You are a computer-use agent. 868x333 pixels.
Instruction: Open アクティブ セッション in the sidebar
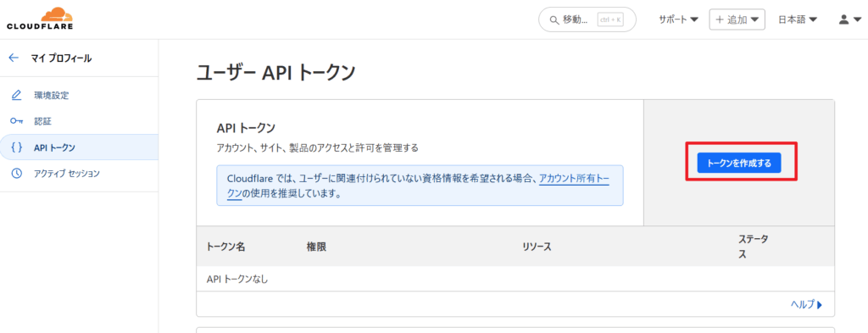coord(79,173)
